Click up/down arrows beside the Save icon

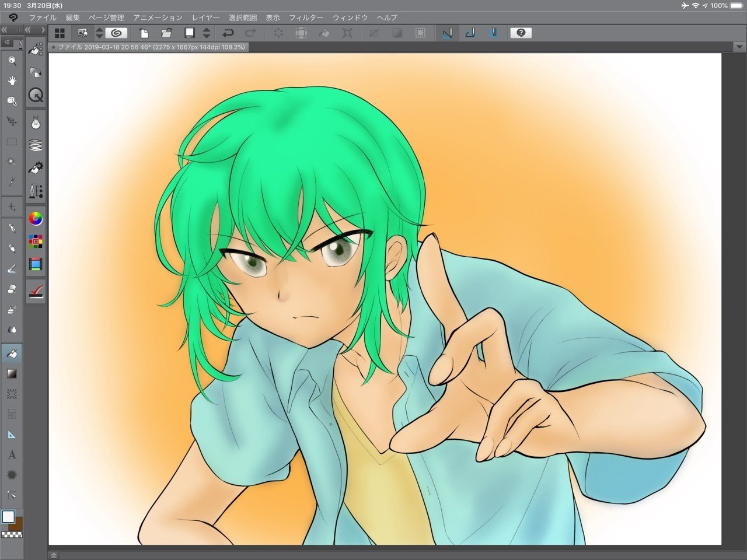coord(207,33)
